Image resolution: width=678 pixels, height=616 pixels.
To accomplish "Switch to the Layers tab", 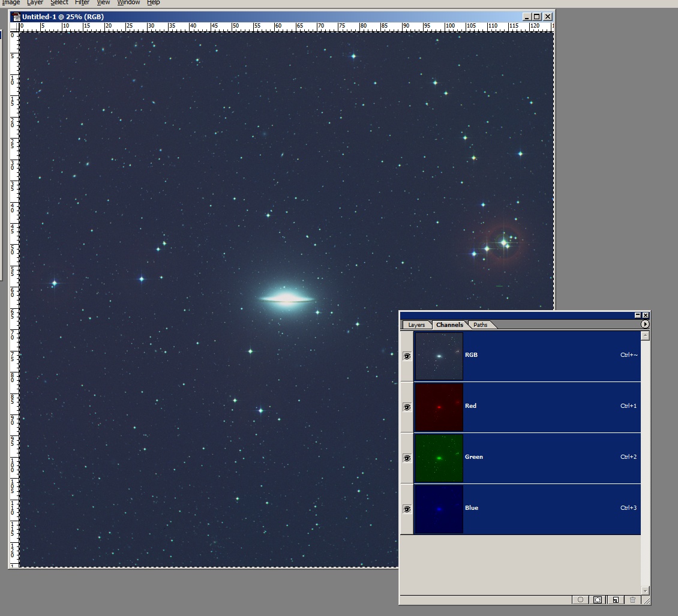I will point(416,324).
